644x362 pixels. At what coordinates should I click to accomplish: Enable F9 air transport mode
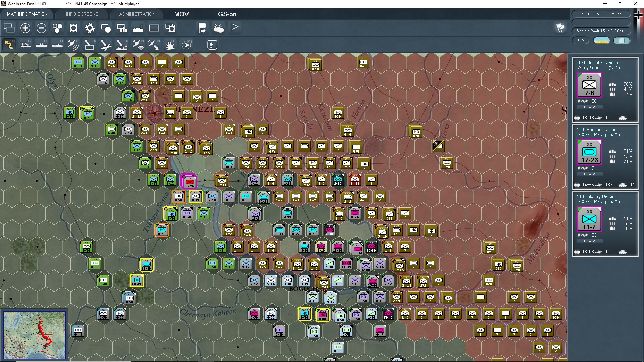coord(138,45)
